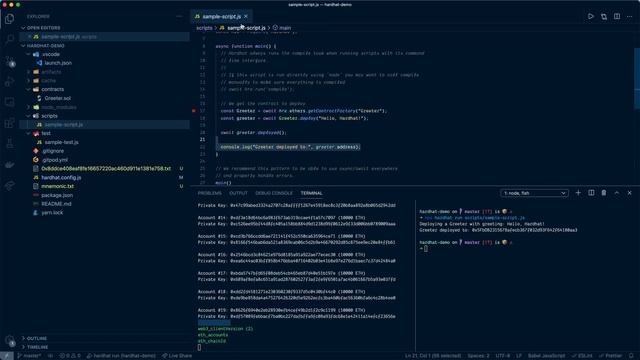Screen dimensions: 640x360
Task: Split the terminal pane
Action: 591,193
